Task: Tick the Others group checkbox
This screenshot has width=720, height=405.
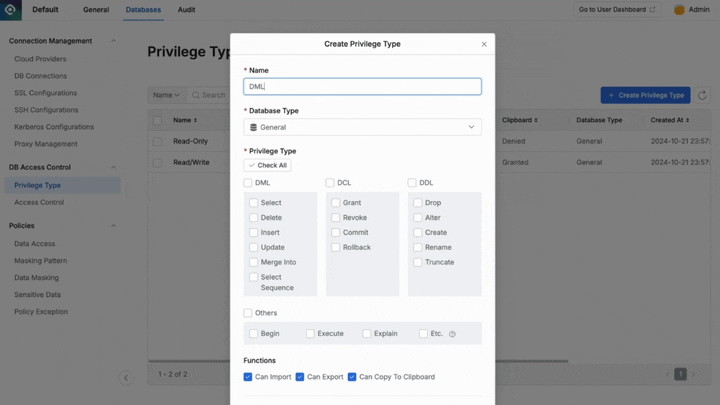Action: click(248, 313)
